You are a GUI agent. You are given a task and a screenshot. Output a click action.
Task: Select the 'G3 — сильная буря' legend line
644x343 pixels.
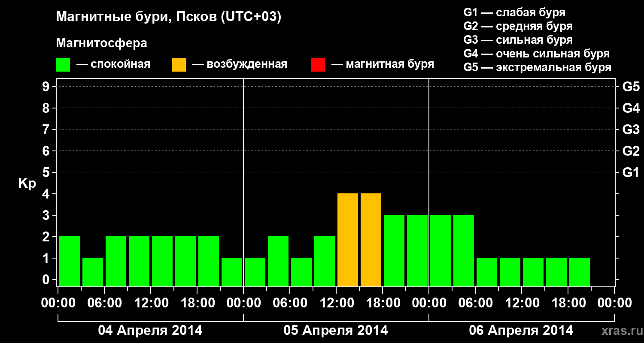pyautogui.click(x=518, y=39)
